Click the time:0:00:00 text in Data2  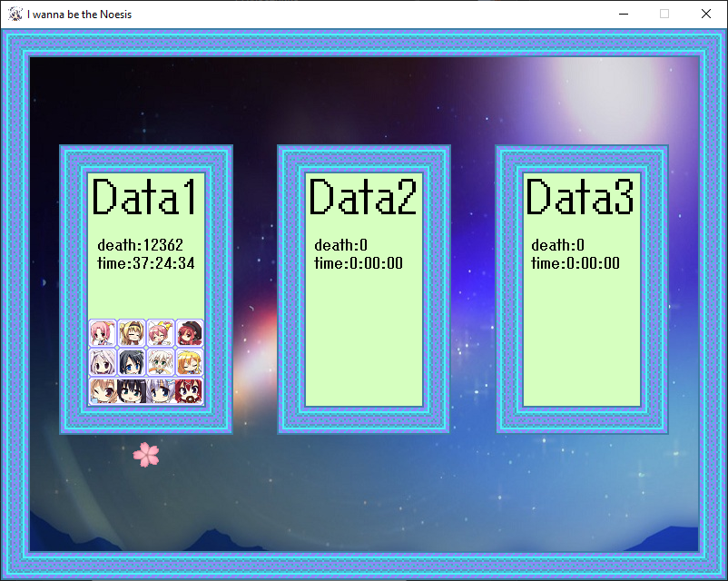[x=359, y=263]
